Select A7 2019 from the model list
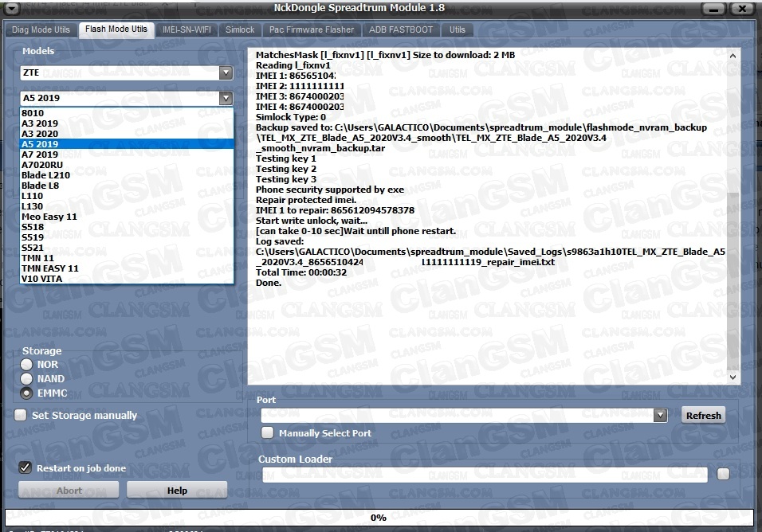This screenshot has width=762, height=532. coord(127,155)
